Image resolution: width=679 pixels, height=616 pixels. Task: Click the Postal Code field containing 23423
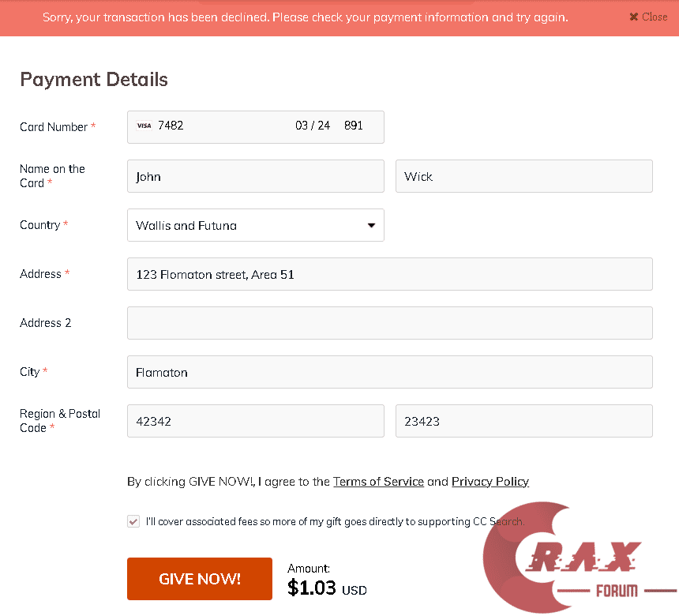coord(524,421)
